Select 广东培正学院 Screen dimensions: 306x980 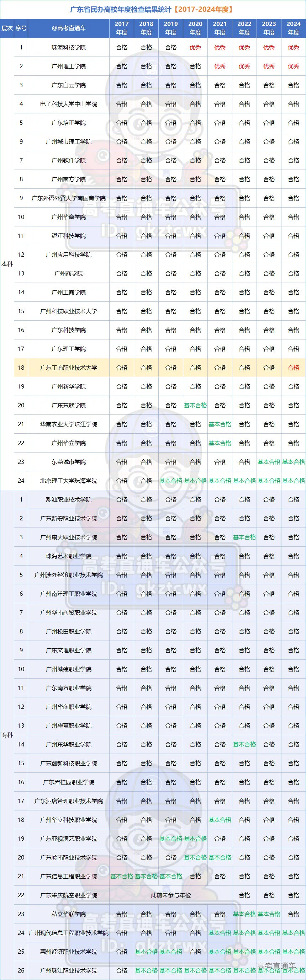point(69,123)
